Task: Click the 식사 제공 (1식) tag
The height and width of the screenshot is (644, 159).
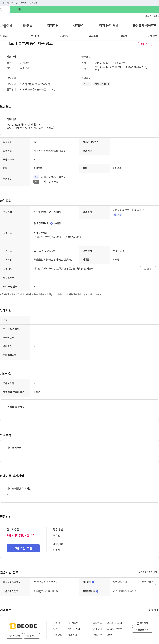Action: (x=102, y=84)
